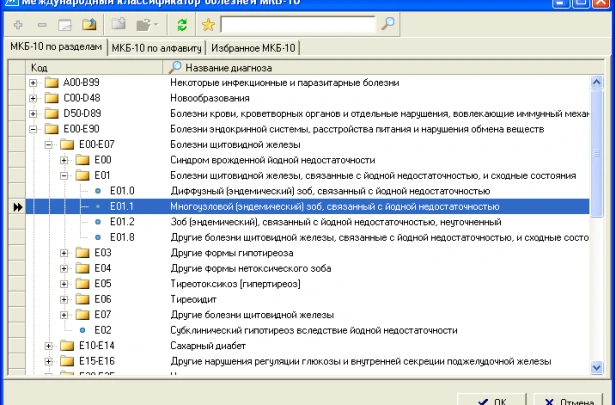
Task: Open the folder dropdown arrow toolbar button
Action: point(147,25)
